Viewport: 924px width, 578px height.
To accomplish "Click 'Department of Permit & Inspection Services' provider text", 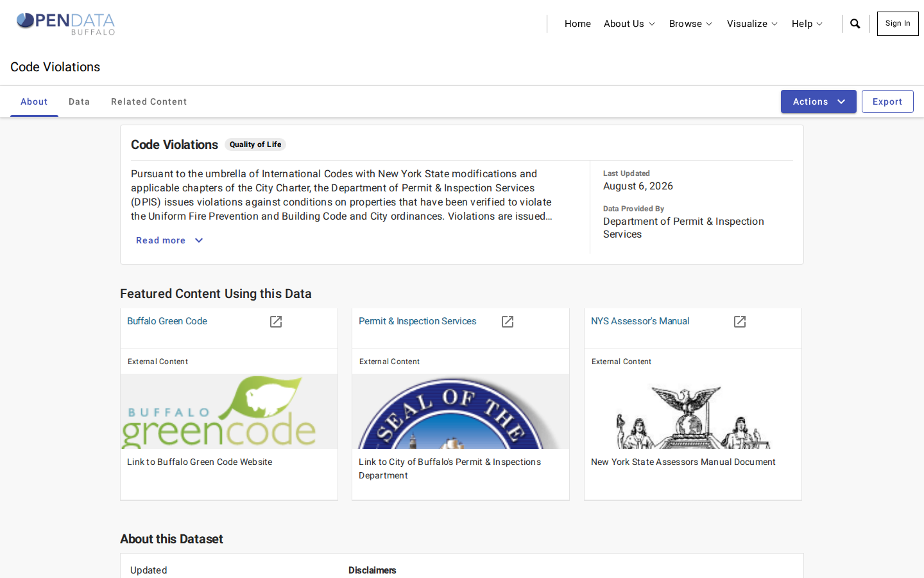I will 683,228.
